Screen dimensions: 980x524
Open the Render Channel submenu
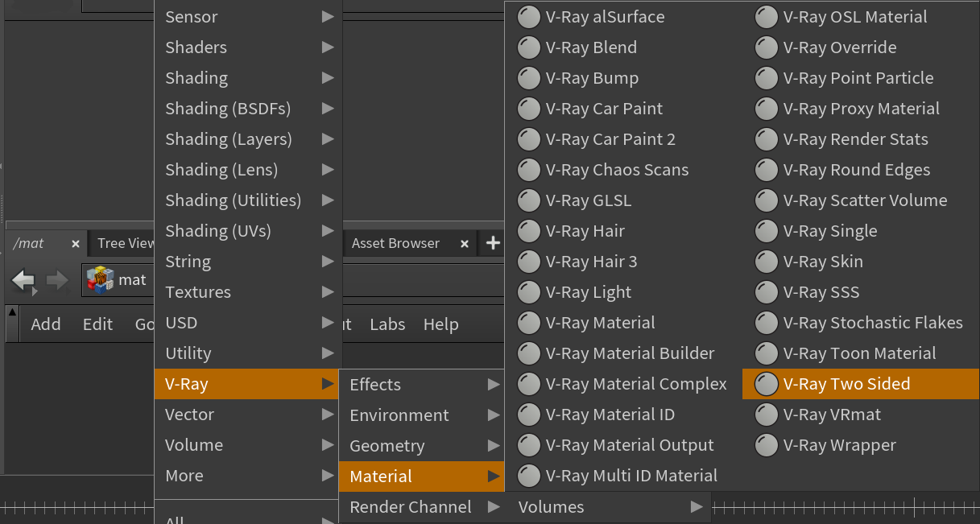tap(422, 507)
